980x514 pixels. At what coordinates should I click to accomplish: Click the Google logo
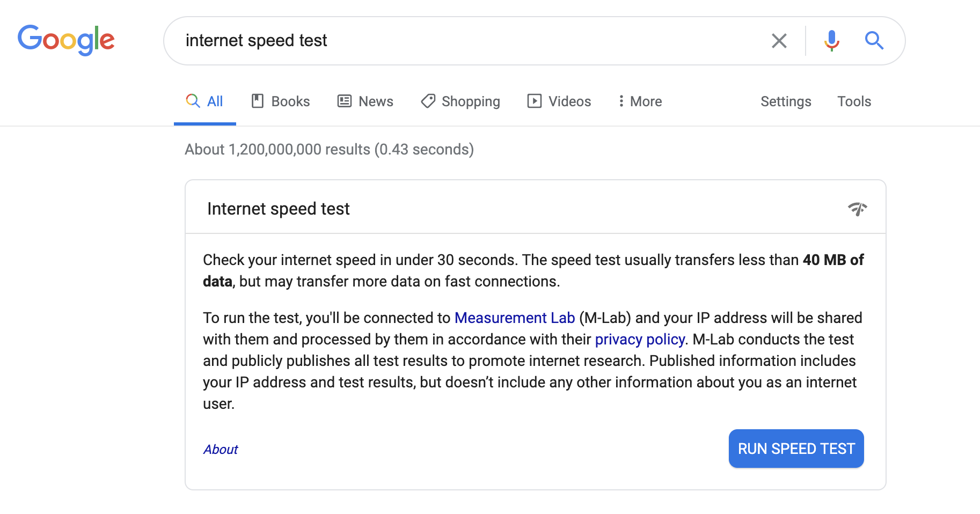tap(66, 40)
